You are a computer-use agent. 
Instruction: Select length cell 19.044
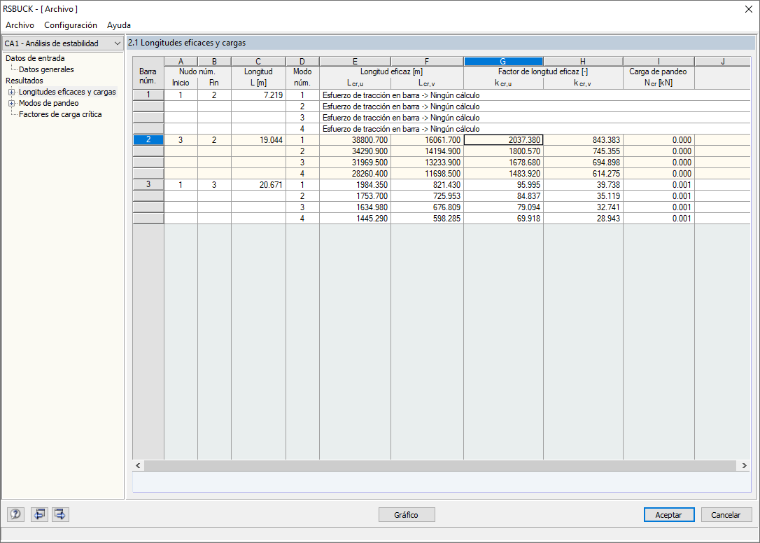(258, 140)
